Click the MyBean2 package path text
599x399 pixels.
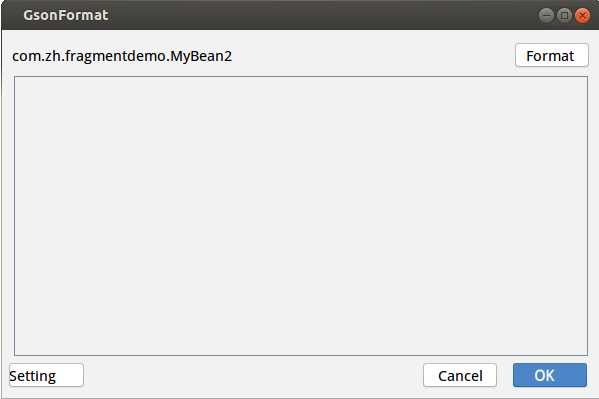coord(122,56)
